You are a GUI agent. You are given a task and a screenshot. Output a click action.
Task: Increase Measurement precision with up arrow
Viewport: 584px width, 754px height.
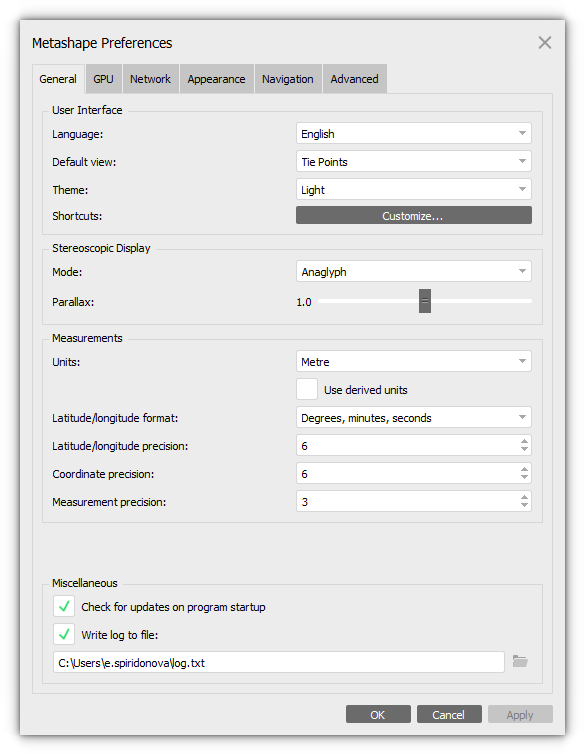pyautogui.click(x=524, y=497)
